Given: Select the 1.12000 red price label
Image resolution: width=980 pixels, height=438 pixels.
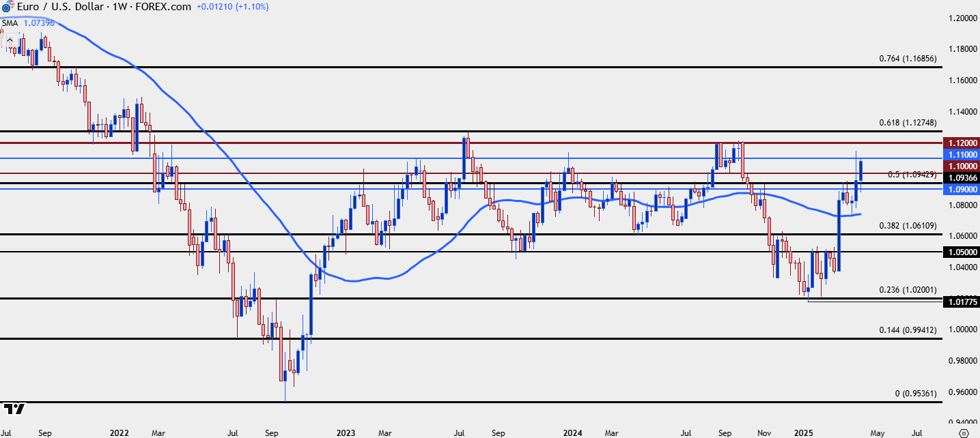Looking at the screenshot, I should (x=960, y=143).
